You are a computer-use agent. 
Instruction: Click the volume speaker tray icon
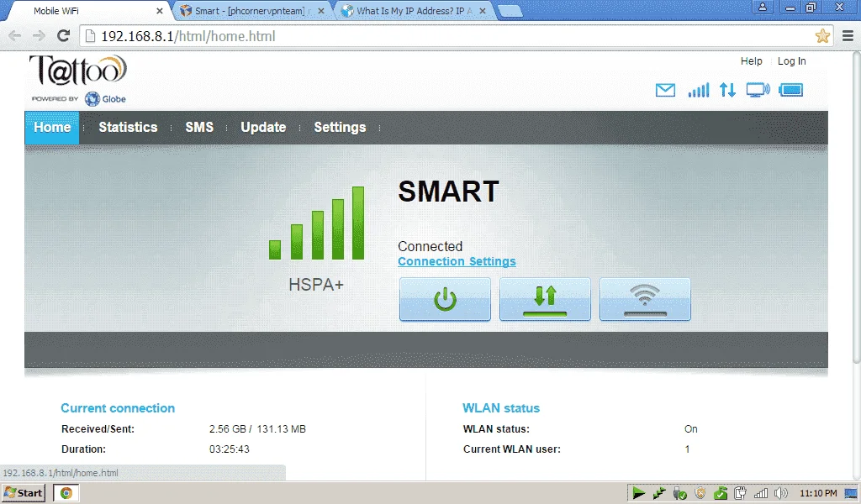pos(780,494)
